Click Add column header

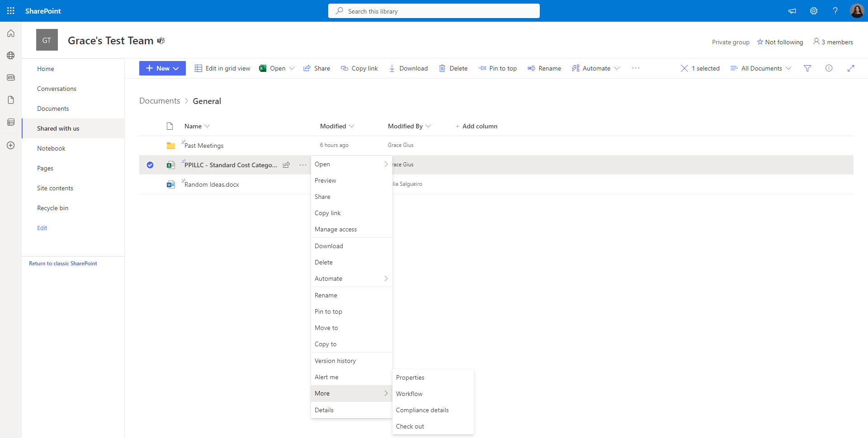[x=476, y=126]
